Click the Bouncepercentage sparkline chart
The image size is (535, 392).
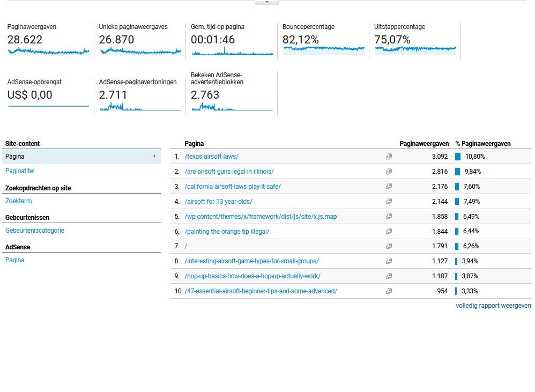(324, 50)
